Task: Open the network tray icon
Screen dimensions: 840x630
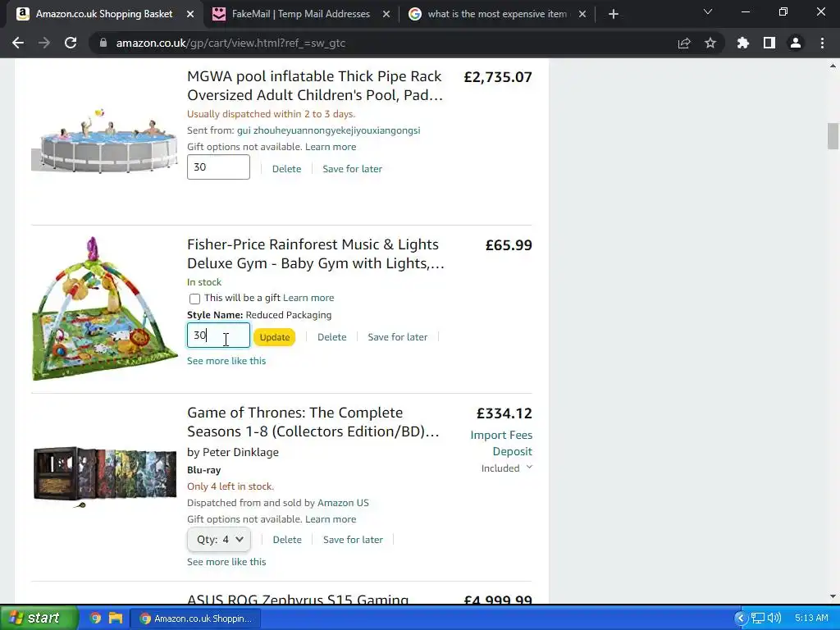Action: (757, 619)
